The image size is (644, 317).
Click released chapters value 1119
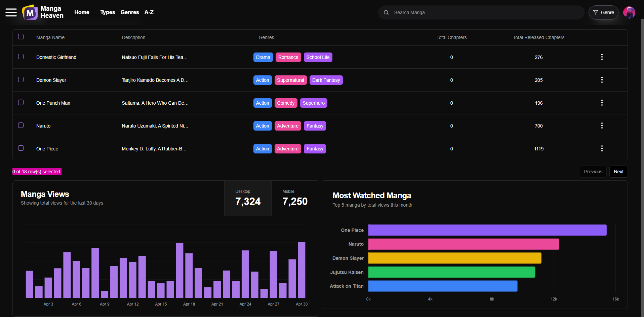coord(539,149)
